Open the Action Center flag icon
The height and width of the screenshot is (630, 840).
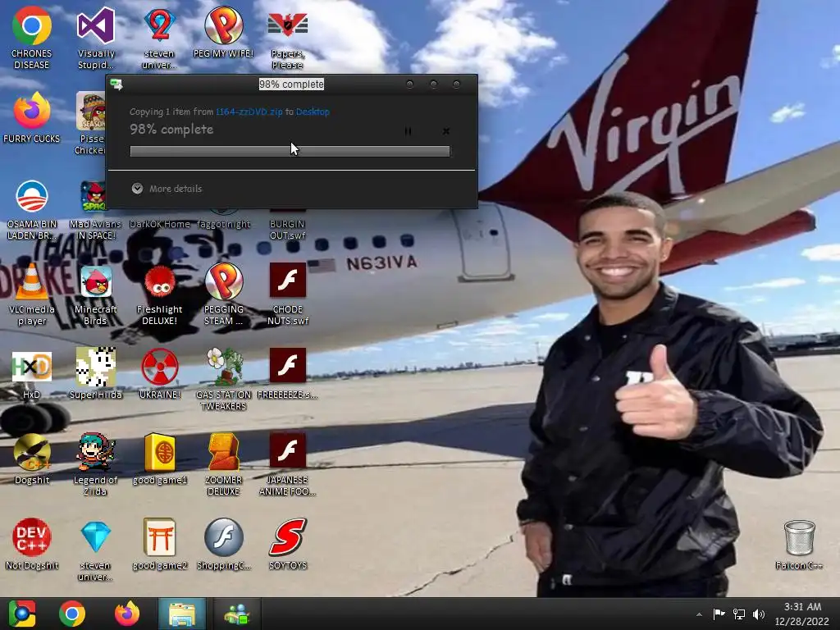point(719,614)
